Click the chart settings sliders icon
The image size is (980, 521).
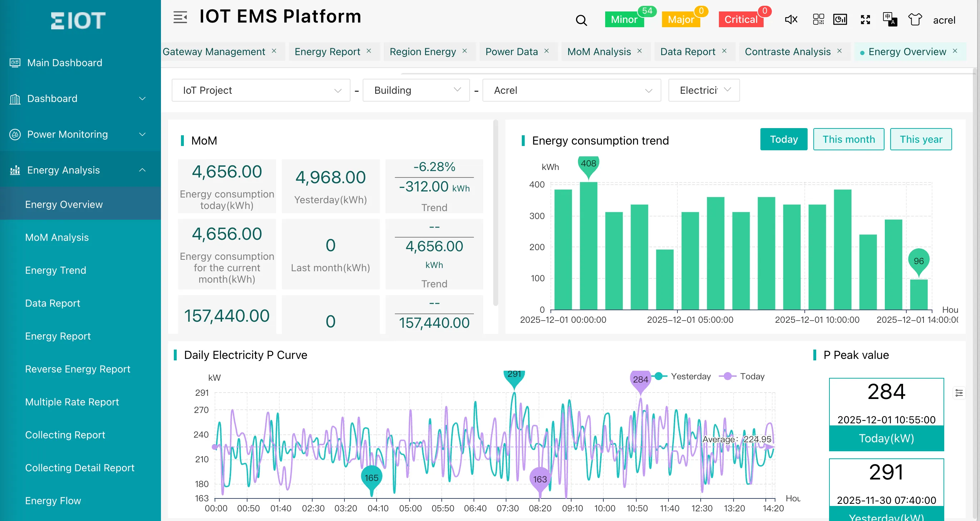click(x=959, y=393)
